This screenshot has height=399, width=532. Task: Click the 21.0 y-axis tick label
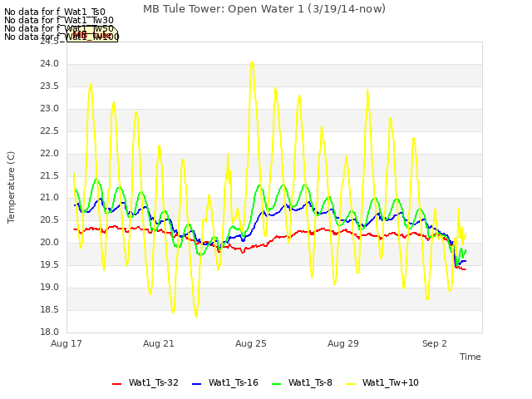[50, 198]
